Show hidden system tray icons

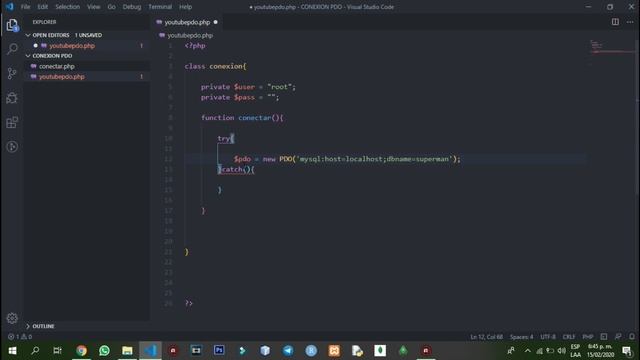pyautogui.click(x=528, y=351)
